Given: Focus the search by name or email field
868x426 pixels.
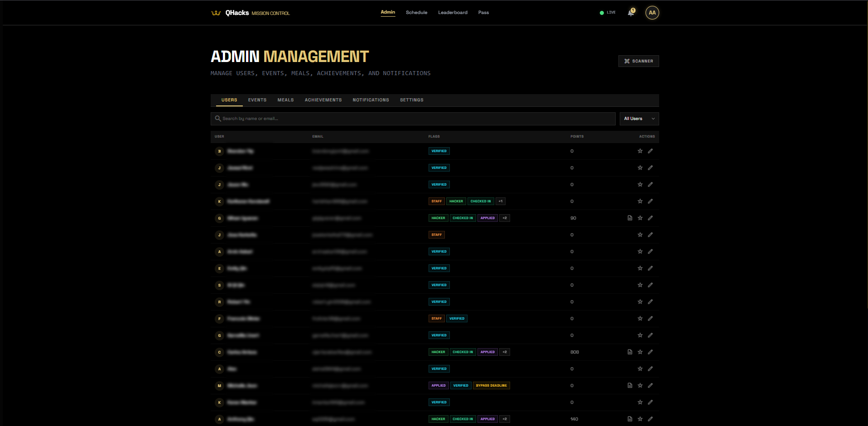Looking at the screenshot, I should point(412,119).
